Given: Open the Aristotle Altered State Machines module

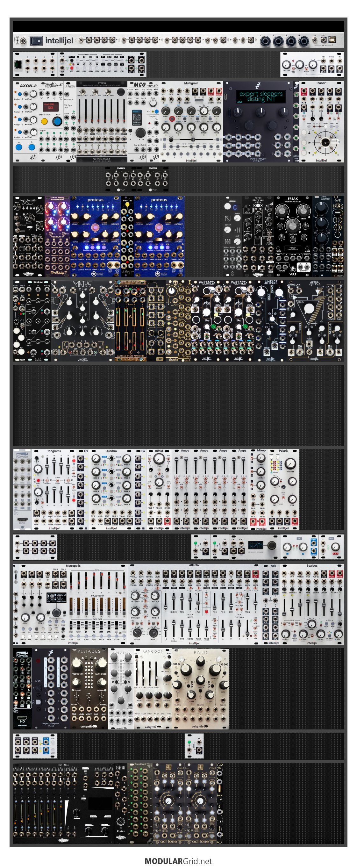Looking at the screenshot, I should click(130, 321).
